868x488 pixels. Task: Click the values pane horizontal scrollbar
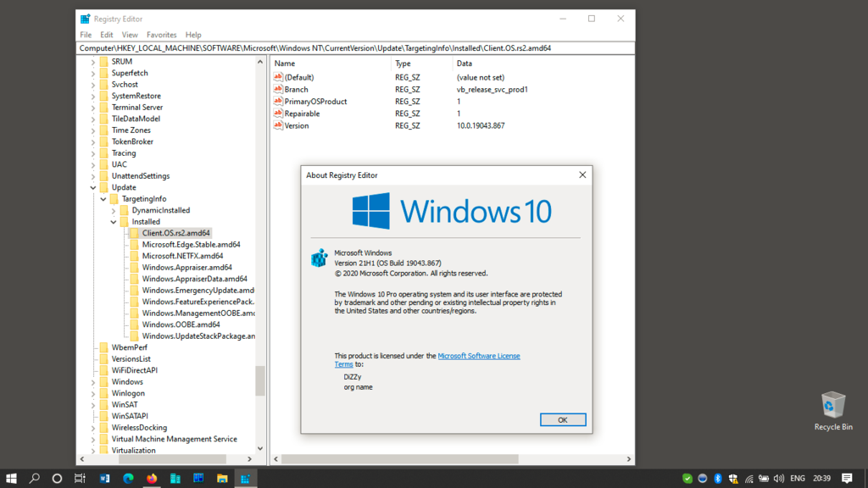point(400,459)
